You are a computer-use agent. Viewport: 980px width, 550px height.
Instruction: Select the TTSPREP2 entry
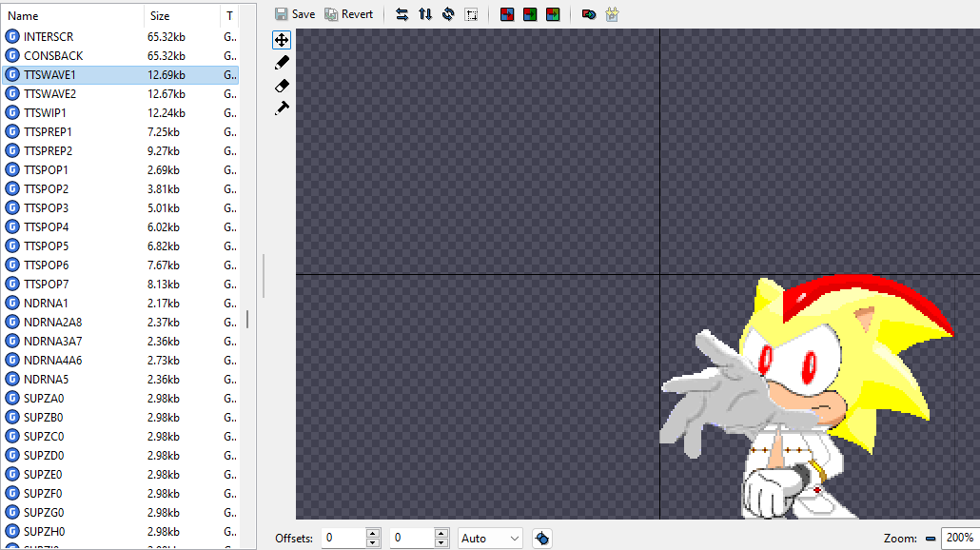pyautogui.click(x=121, y=150)
